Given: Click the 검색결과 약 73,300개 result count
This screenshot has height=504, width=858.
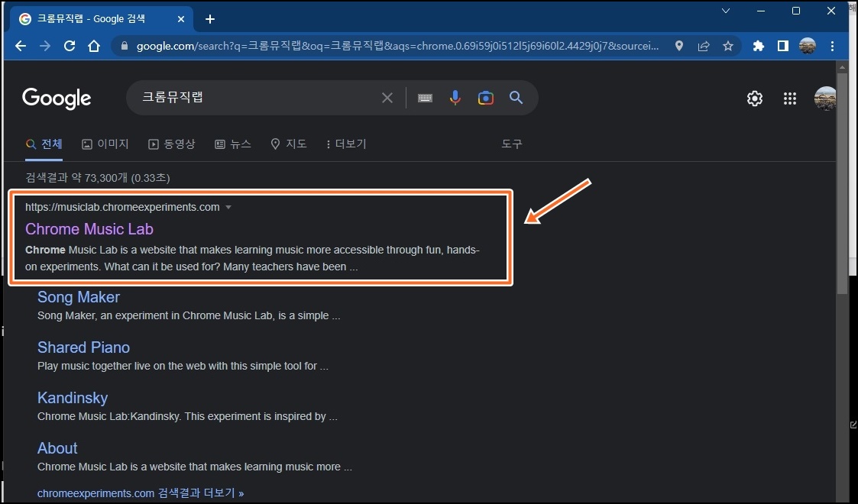Looking at the screenshot, I should pyautogui.click(x=97, y=178).
